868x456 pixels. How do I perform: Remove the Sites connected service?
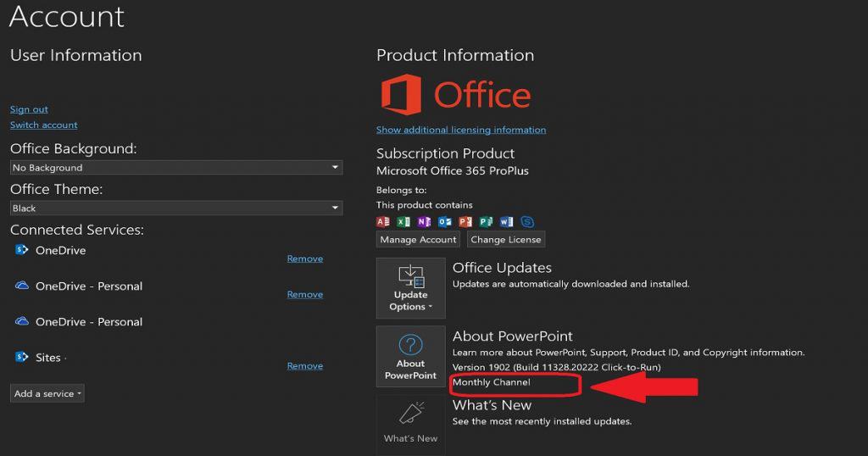pyautogui.click(x=305, y=366)
